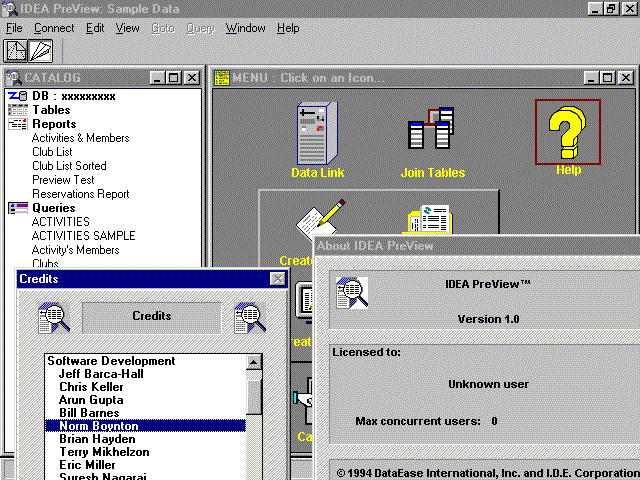Screen dimensions: 640x480
Task: Click the yellow question mark Help icon
Action: 568,132
